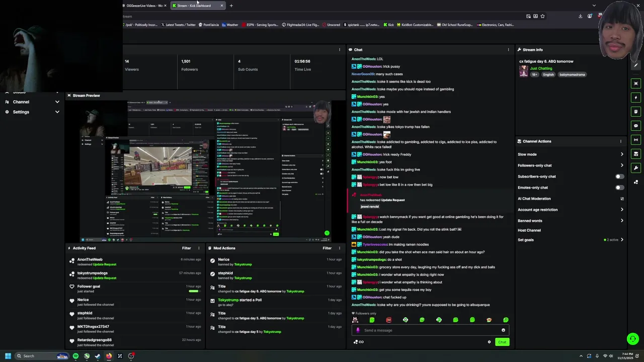The height and width of the screenshot is (362, 644).
Task: Open the stats panel three-dot menu
Action: (339, 50)
